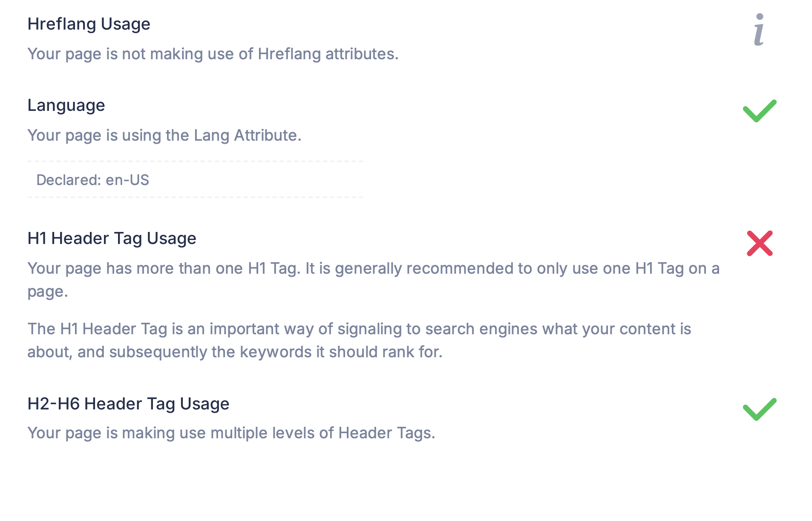Click the green checkmark next to Language
812x521 pixels.
click(760, 111)
